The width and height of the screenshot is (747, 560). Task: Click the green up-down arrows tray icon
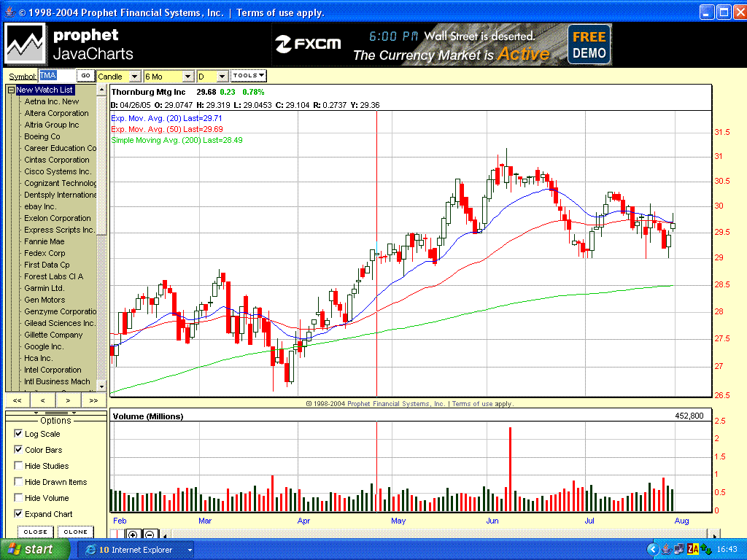click(x=706, y=550)
